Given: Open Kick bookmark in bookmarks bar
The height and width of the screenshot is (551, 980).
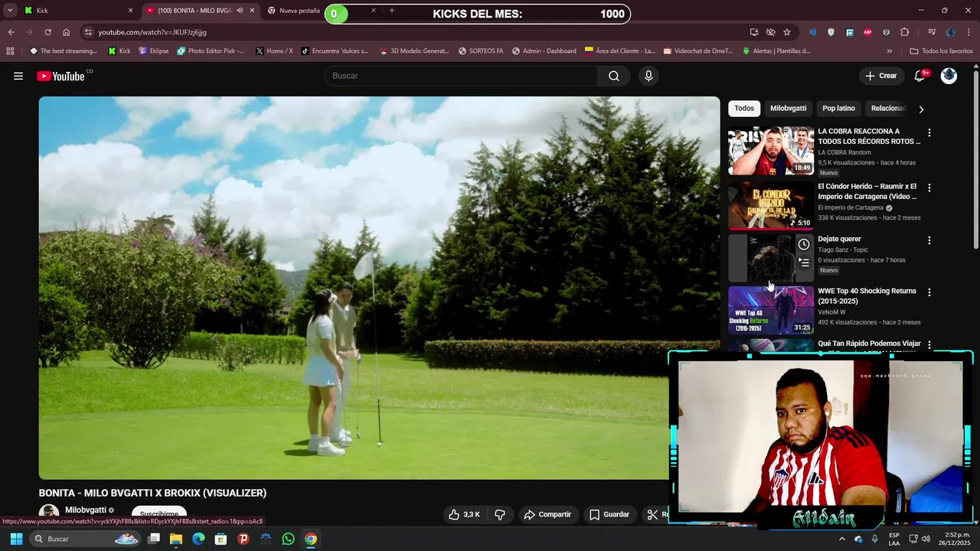Looking at the screenshot, I should [x=119, y=51].
